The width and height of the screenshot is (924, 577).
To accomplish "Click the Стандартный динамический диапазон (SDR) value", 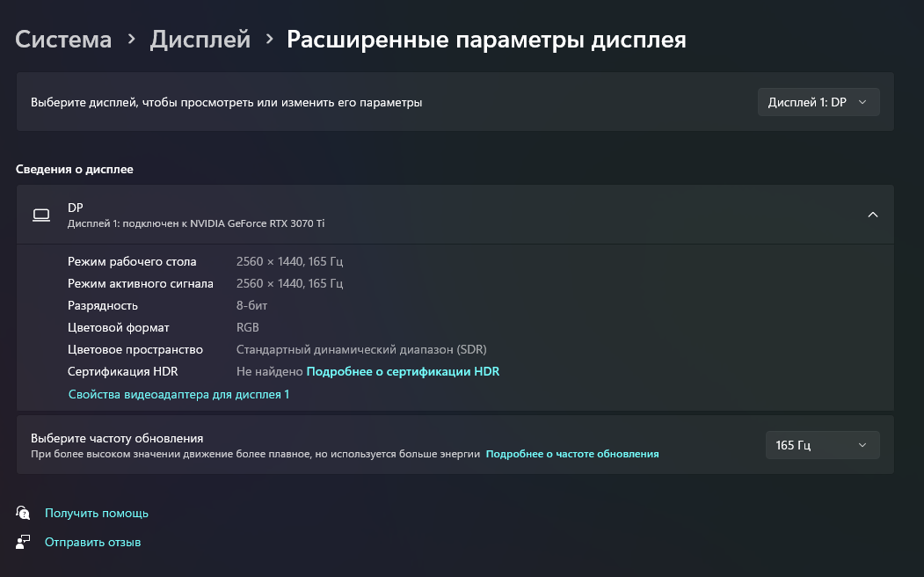I will coord(361,349).
